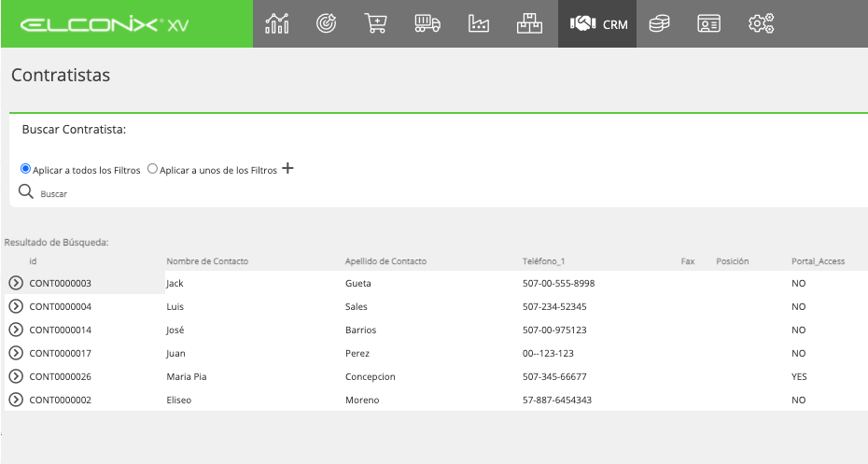Expand row CONT0000026 arrow icon
The height and width of the screenshot is (464, 868).
[x=16, y=376]
